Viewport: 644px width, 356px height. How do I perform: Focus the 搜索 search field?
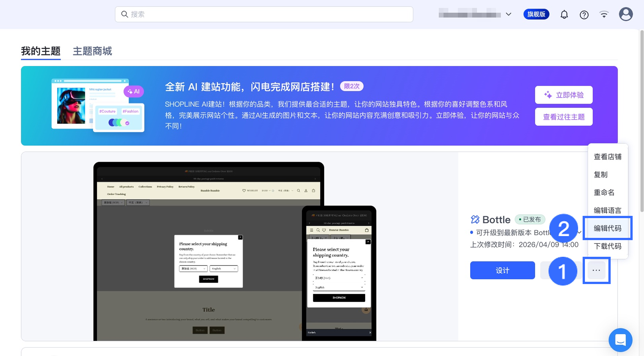[264, 14]
